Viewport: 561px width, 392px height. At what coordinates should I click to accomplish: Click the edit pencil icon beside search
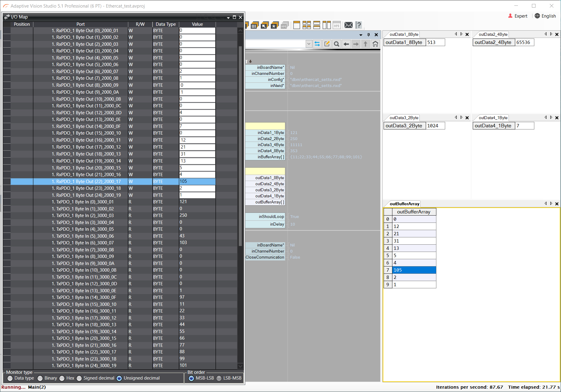click(x=327, y=44)
